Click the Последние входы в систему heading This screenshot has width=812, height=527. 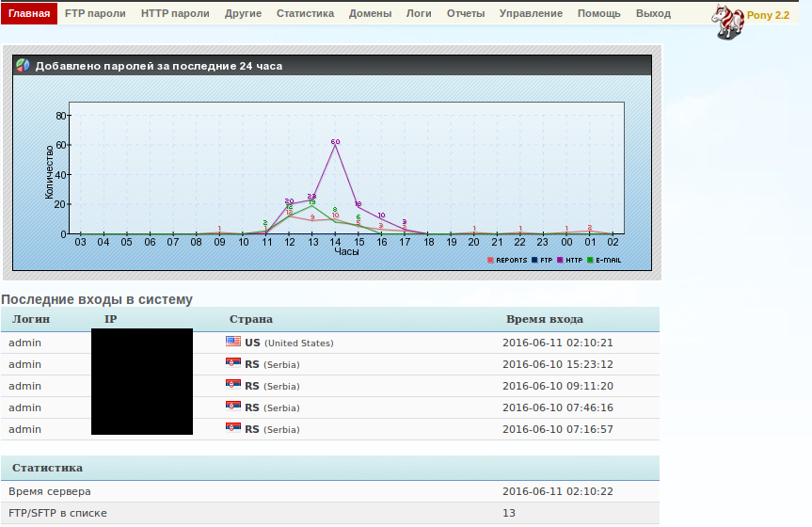pyautogui.click(x=97, y=299)
